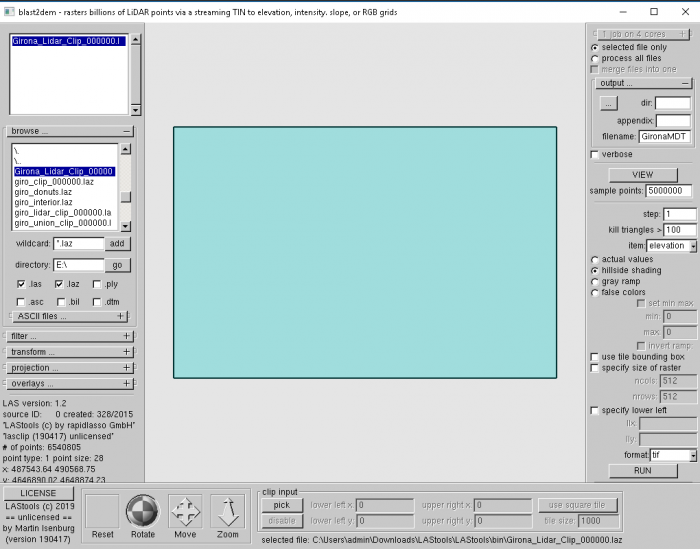Click the Rotate trackball icon

pyautogui.click(x=143, y=512)
